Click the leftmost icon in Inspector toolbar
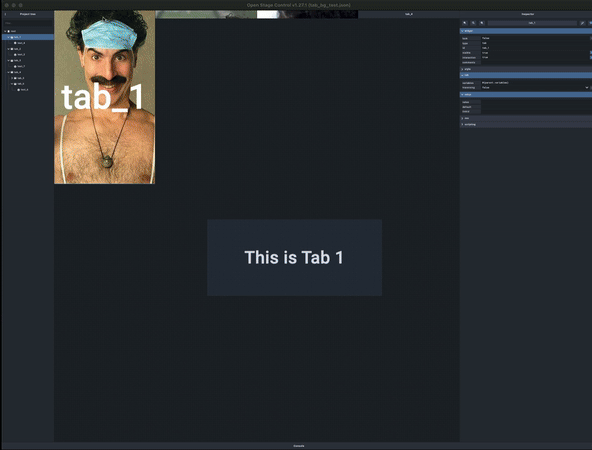This screenshot has height=450, width=592. pyautogui.click(x=465, y=23)
